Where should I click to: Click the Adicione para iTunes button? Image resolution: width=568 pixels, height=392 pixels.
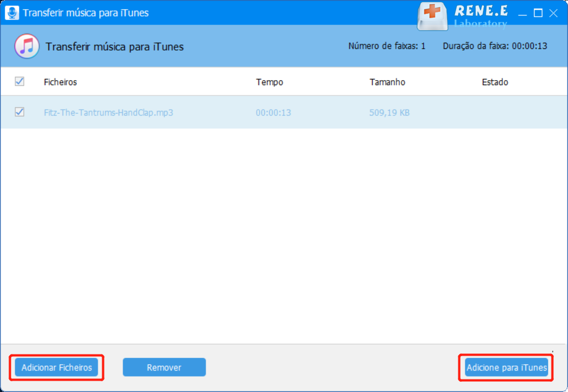(x=507, y=368)
